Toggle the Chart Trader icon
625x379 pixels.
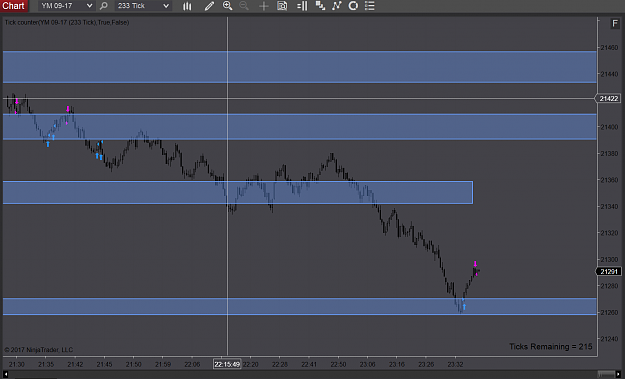302,6
